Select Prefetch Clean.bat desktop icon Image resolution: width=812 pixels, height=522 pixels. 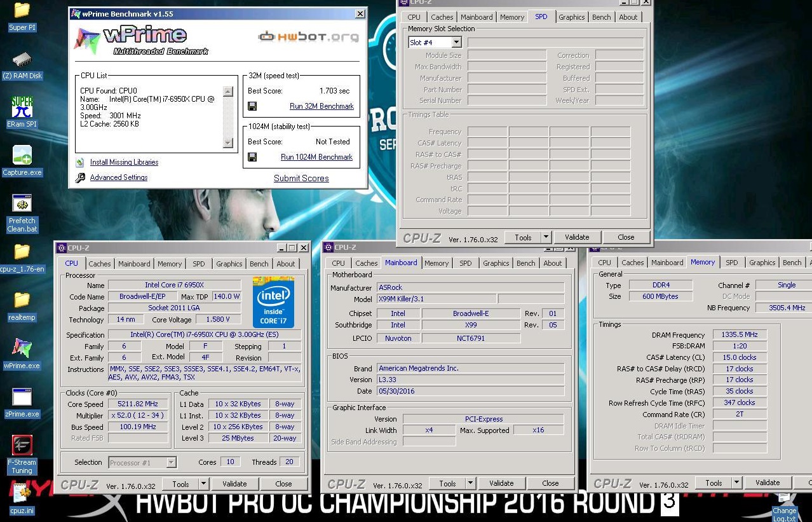pyautogui.click(x=22, y=213)
